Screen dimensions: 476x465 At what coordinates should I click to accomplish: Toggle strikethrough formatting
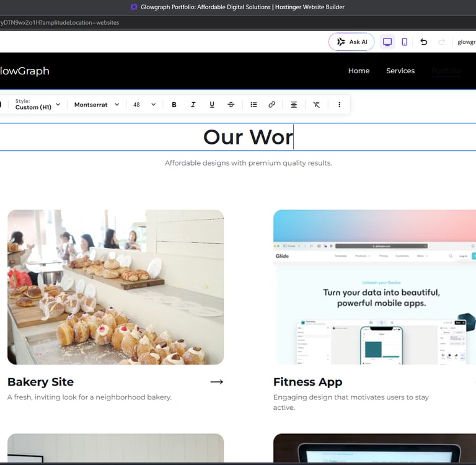(231, 105)
